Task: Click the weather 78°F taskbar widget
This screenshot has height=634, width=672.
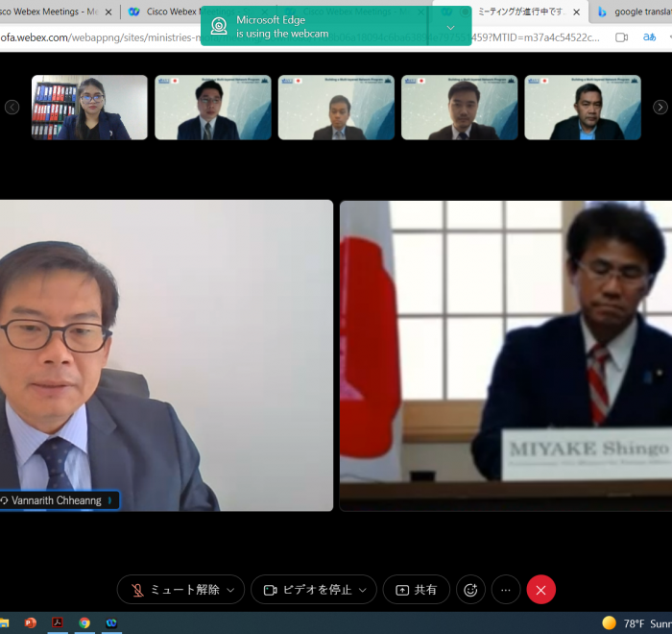Action: click(636, 622)
